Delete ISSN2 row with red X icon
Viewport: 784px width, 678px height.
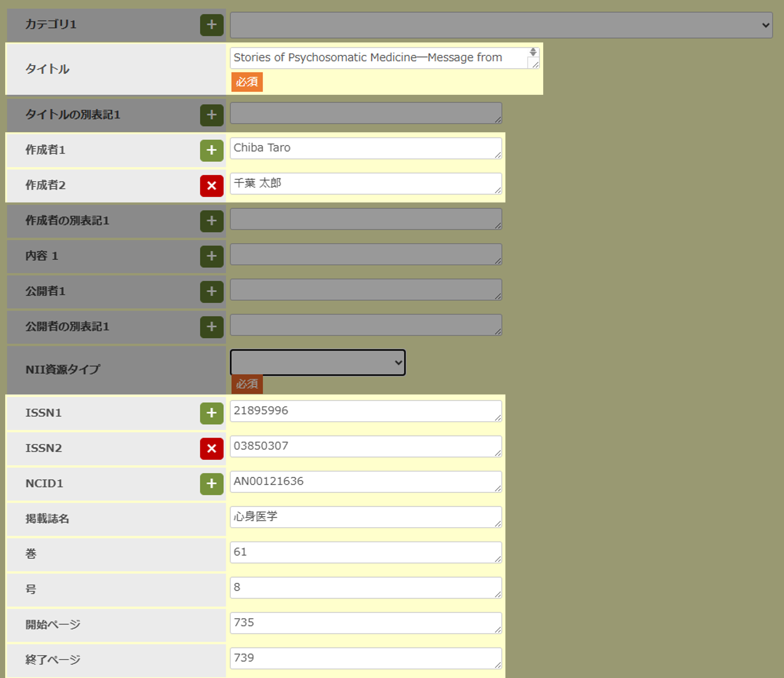[x=211, y=449]
